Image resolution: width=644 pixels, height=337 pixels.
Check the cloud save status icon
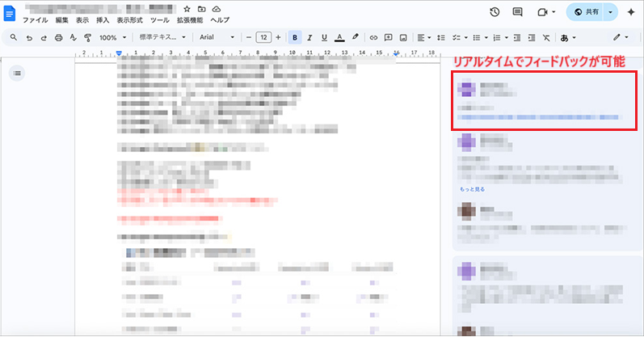point(217,9)
